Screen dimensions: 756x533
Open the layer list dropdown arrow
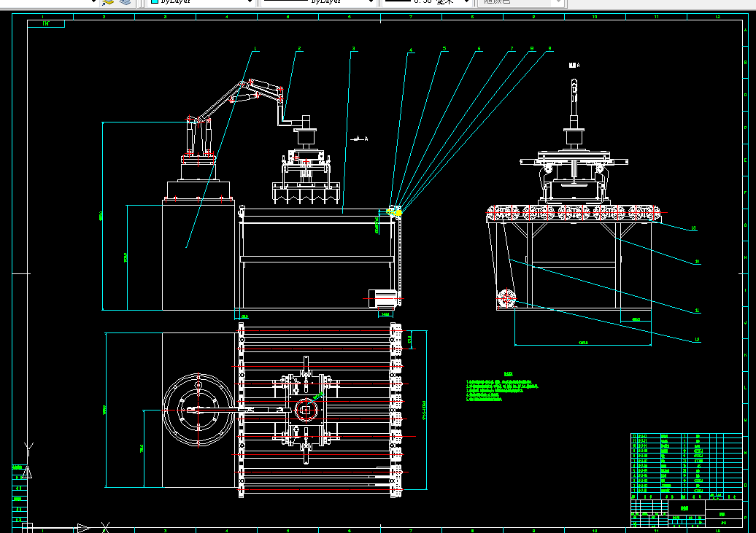point(93,2)
